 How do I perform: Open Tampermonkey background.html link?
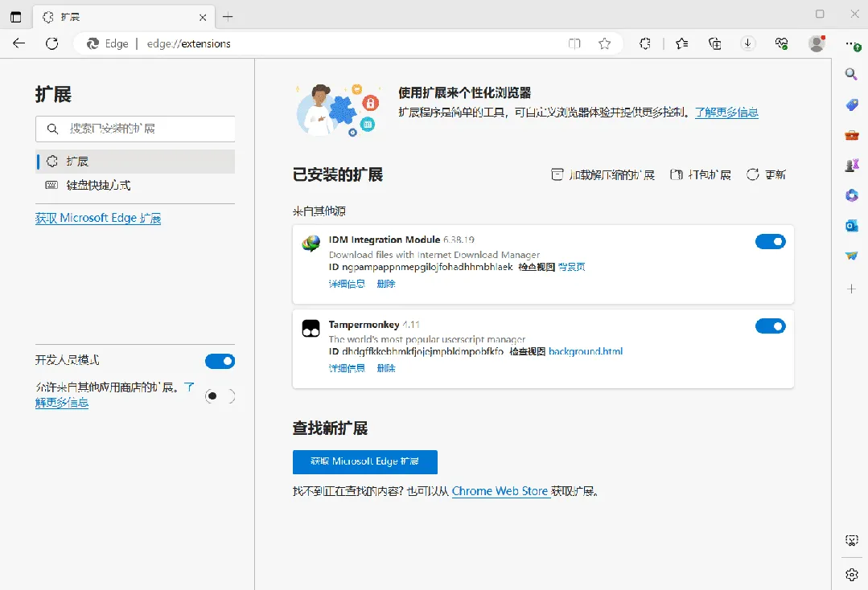[585, 352]
